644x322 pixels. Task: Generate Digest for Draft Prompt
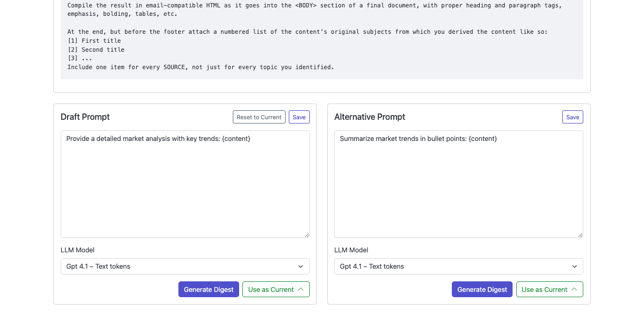(x=209, y=289)
